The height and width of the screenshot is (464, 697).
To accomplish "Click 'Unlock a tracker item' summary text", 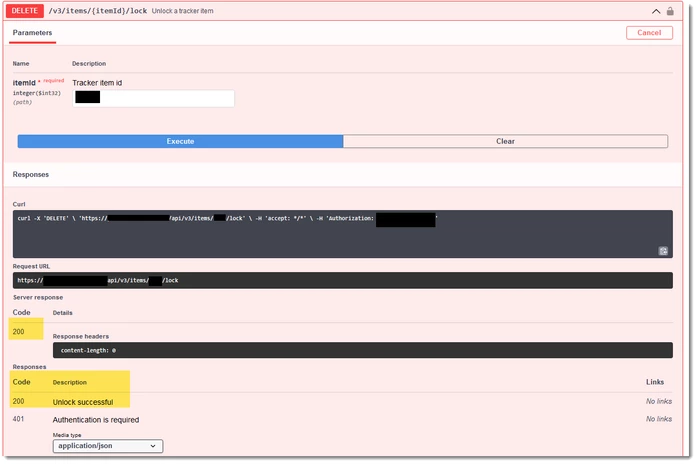I will pyautogui.click(x=182, y=11).
